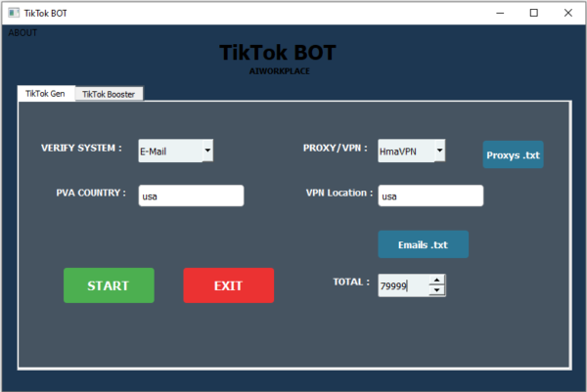Click inside the TOTAL number field

(403, 285)
